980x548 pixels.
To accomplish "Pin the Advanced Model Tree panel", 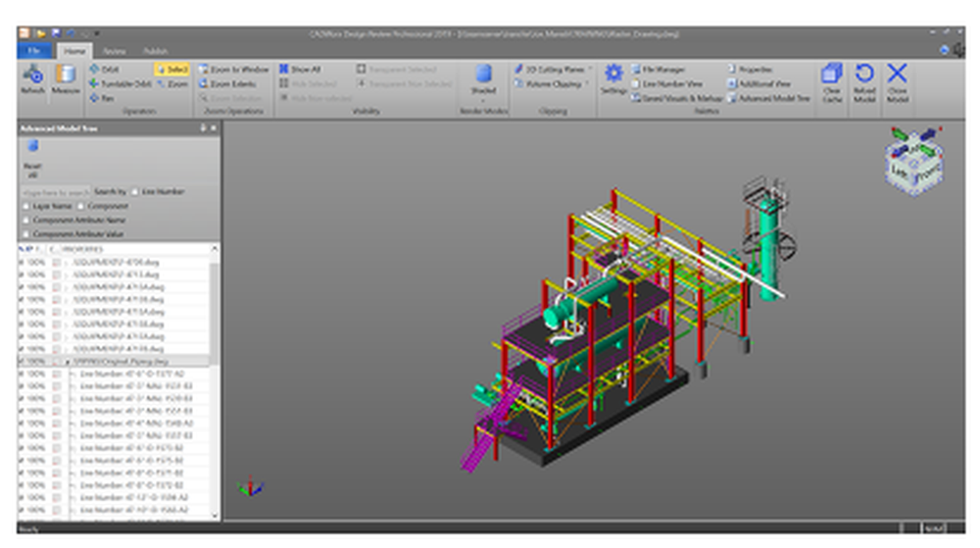I will pos(203,128).
